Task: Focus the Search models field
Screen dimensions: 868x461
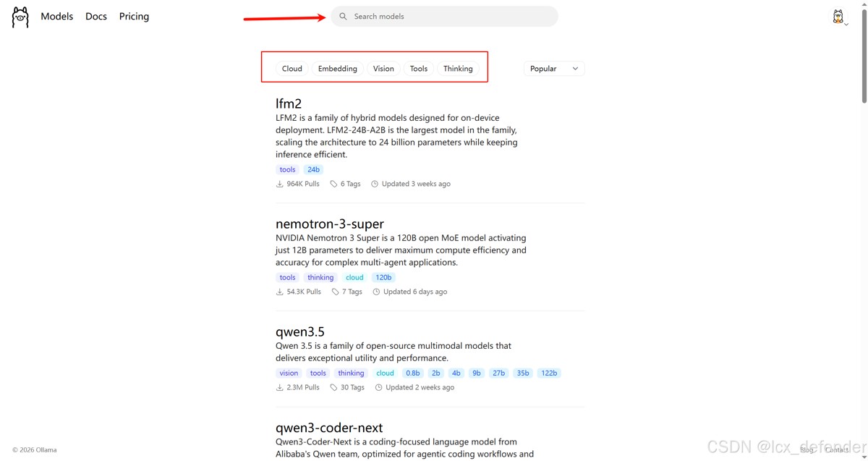Action: [448, 17]
